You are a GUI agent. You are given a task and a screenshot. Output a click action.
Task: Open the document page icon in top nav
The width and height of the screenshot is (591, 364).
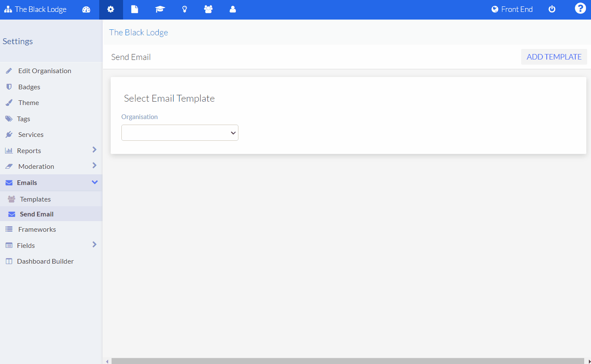(x=135, y=9)
